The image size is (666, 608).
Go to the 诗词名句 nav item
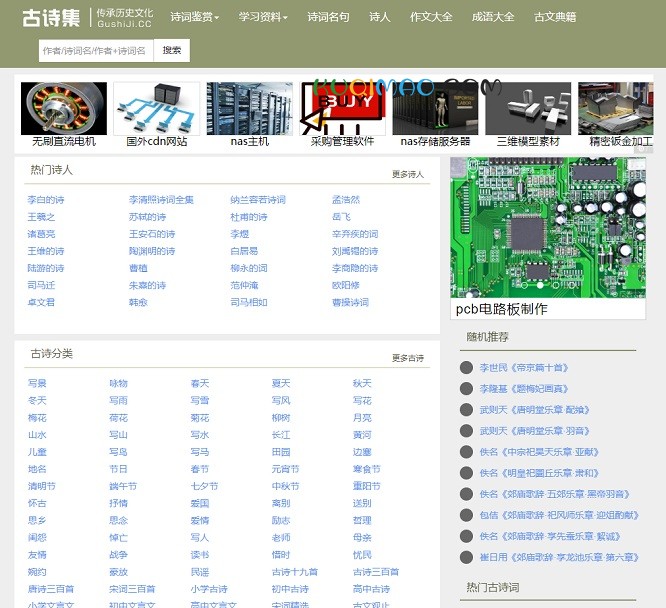coord(328,17)
